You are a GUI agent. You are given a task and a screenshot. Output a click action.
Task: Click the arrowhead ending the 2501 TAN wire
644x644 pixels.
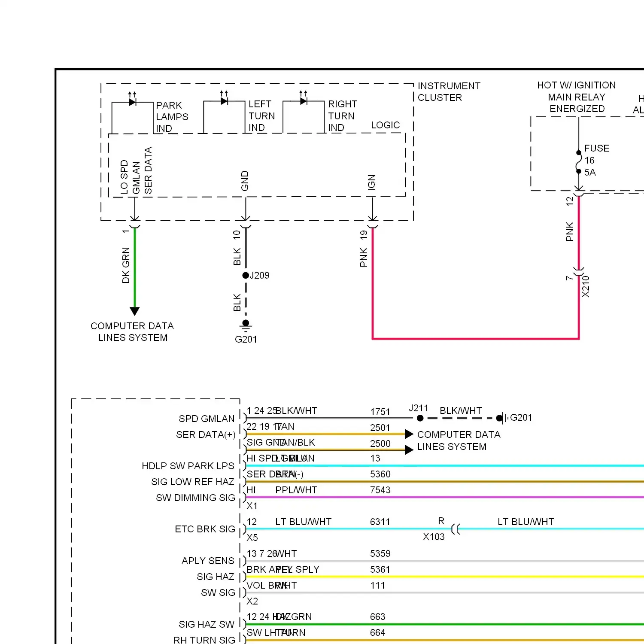tap(409, 434)
